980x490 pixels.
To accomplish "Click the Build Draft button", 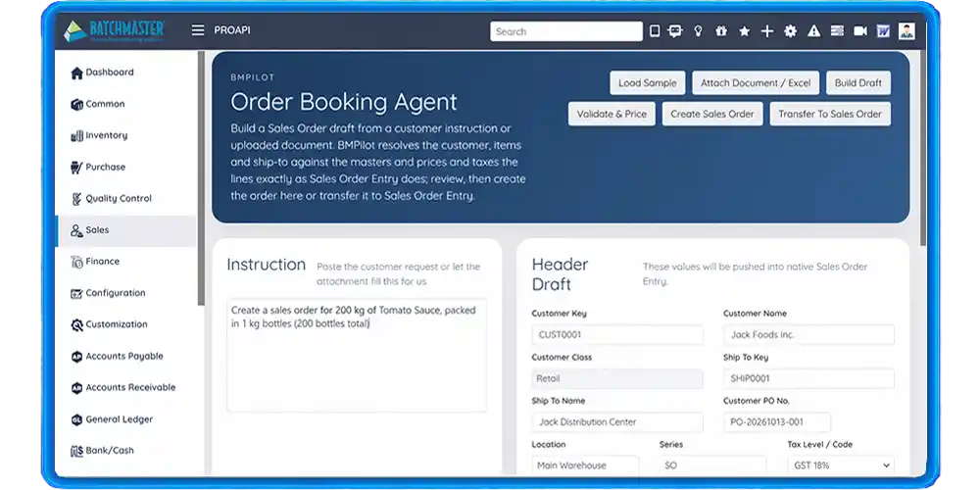I will 858,83.
